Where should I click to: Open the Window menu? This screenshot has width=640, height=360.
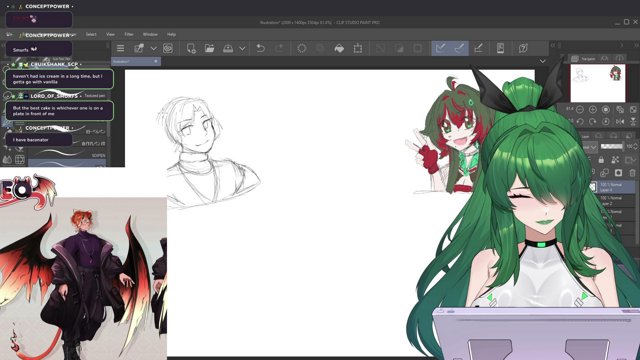(x=150, y=34)
